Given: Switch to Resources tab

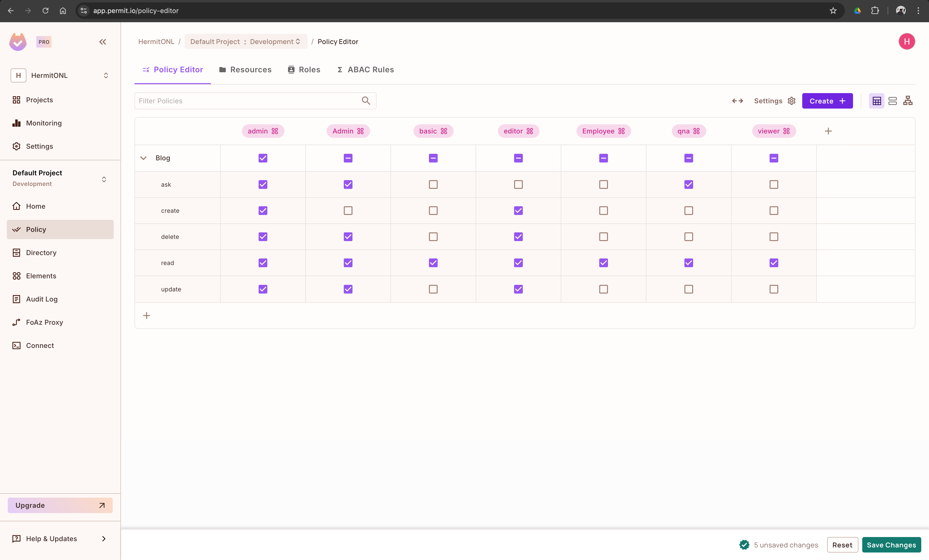Looking at the screenshot, I should 245,70.
